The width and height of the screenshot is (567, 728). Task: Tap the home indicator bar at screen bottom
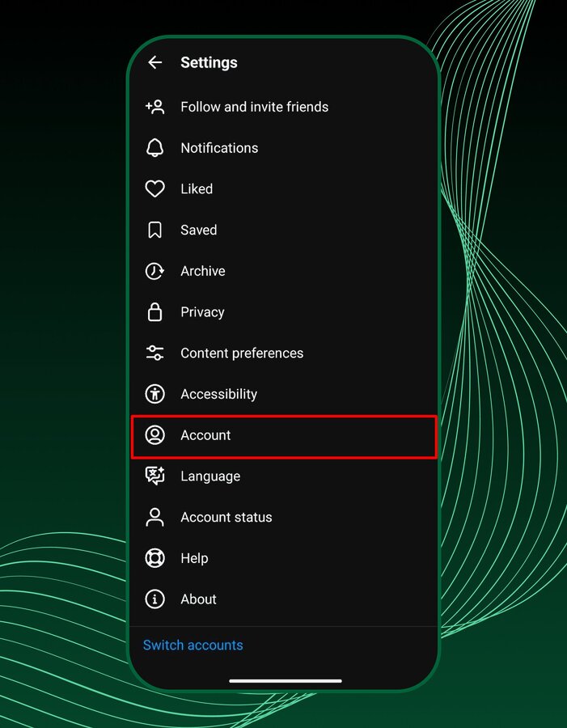click(x=285, y=680)
